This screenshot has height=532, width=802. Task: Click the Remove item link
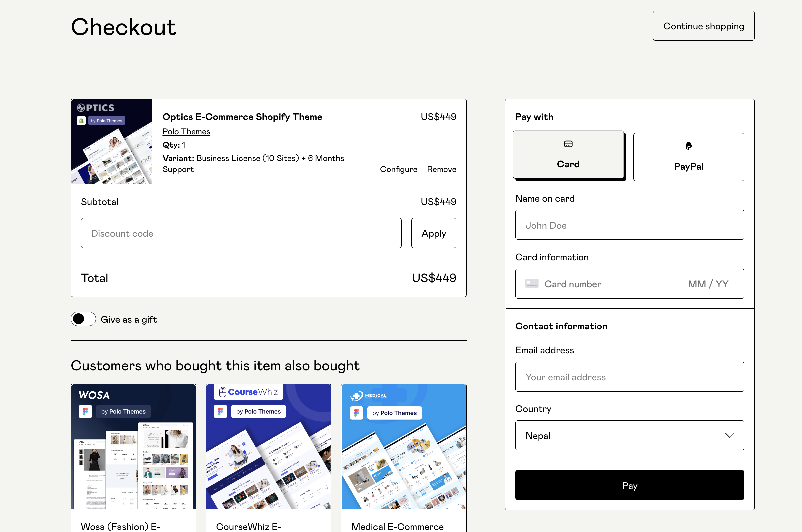442,169
